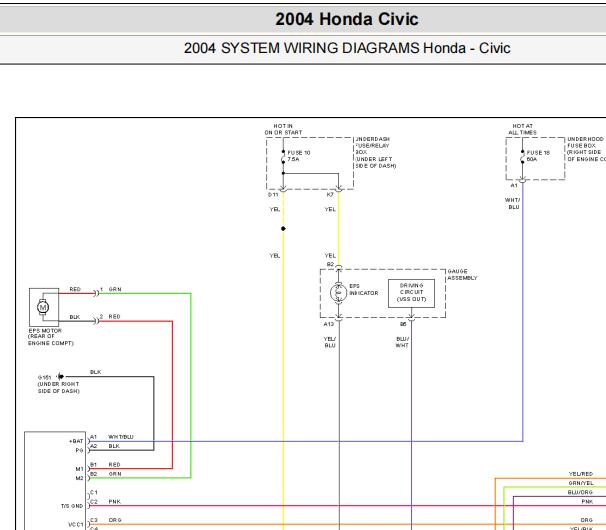The width and height of the screenshot is (606, 530).
Task: Select the "HOT IN ON OR START" label
Action: pyautogui.click(x=283, y=129)
